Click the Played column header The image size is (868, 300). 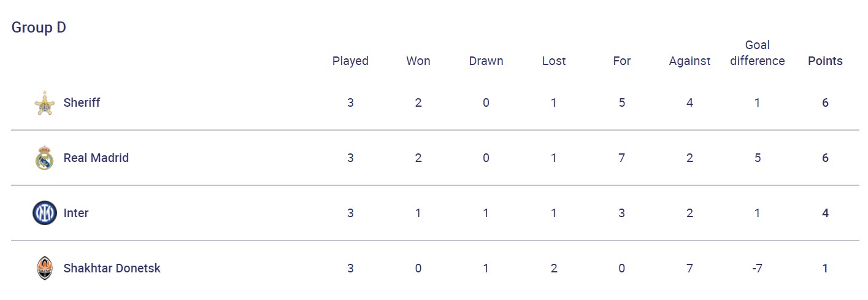coord(350,61)
